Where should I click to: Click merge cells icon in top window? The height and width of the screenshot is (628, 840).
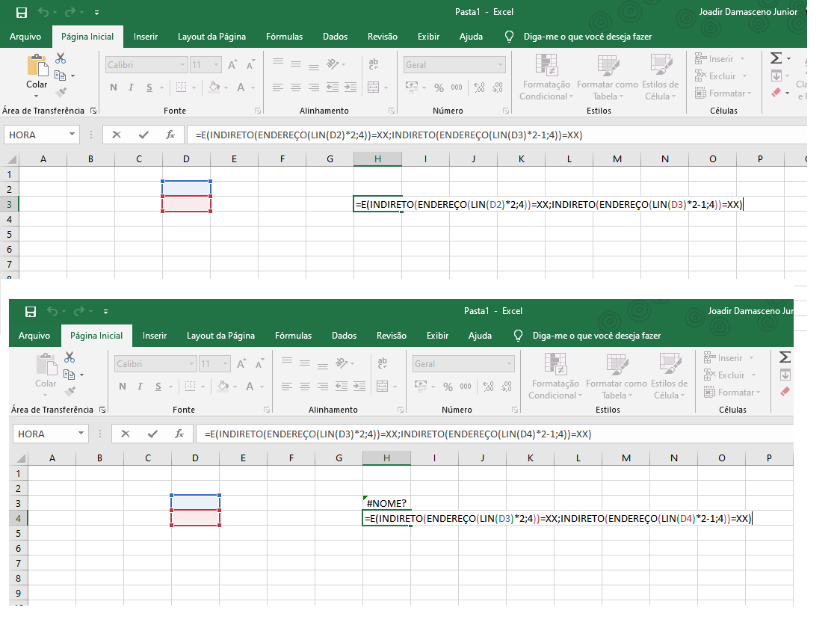point(374,87)
